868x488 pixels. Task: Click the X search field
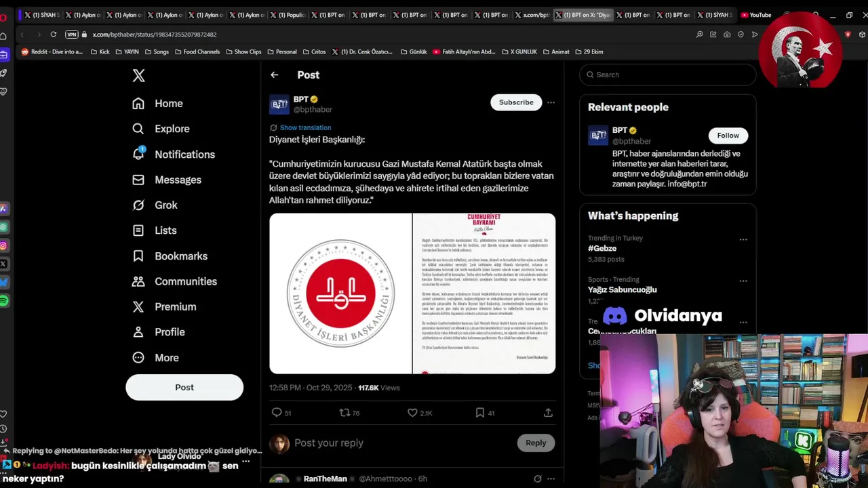668,75
